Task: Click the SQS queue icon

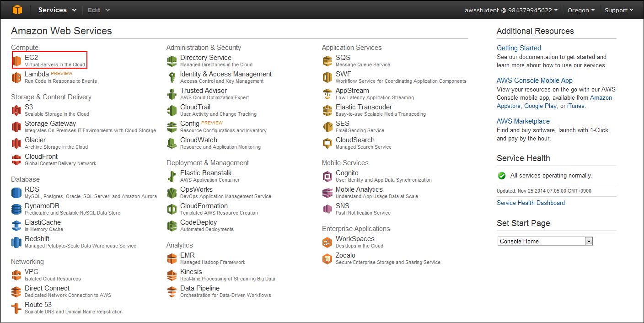Action: click(x=327, y=61)
